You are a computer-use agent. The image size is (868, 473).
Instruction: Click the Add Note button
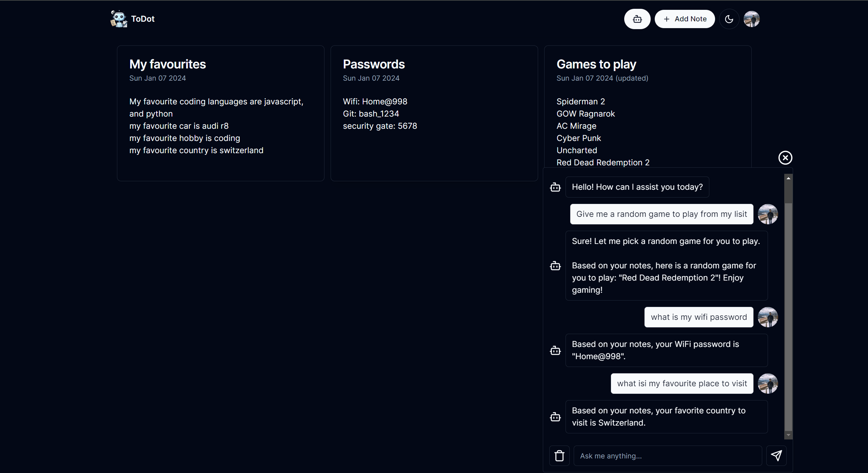tap(685, 19)
